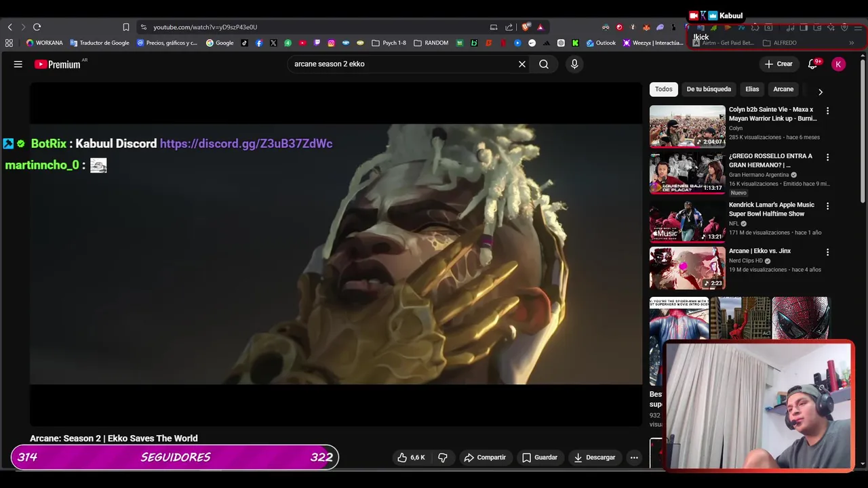Viewport: 868px width, 488px height.
Task: Click the Nerd Clips HD channel name
Action: pyautogui.click(x=745, y=261)
